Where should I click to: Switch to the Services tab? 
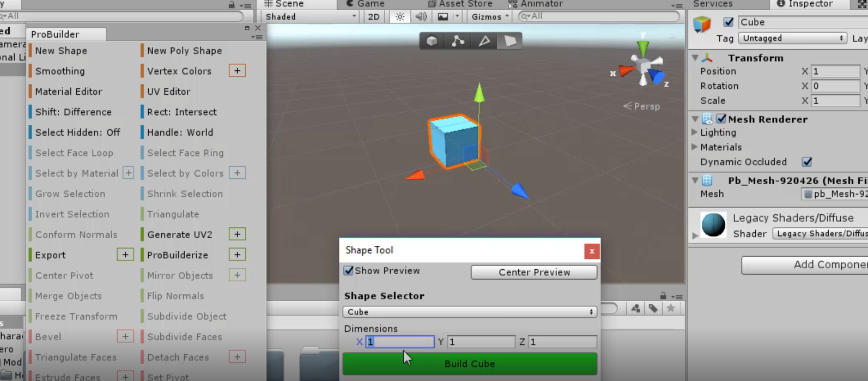[x=713, y=4]
